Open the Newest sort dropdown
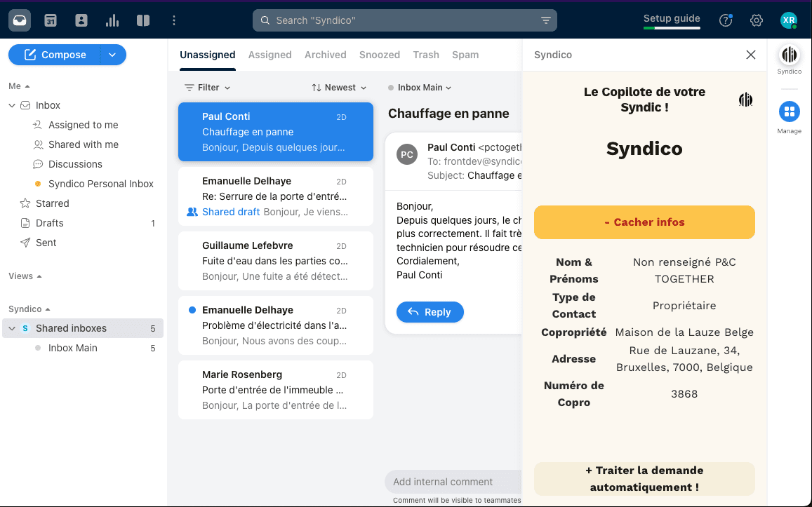The height and width of the screenshot is (507, 812). click(339, 88)
